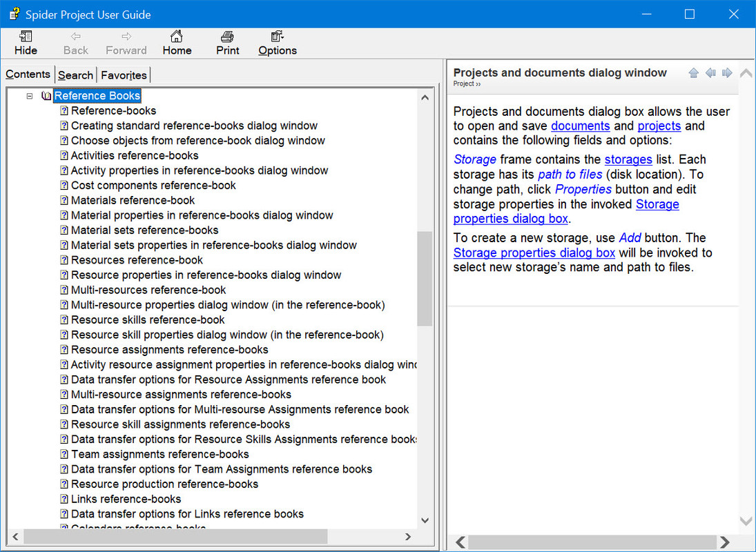
Task: Switch to the Favorites tab
Action: [x=124, y=75]
